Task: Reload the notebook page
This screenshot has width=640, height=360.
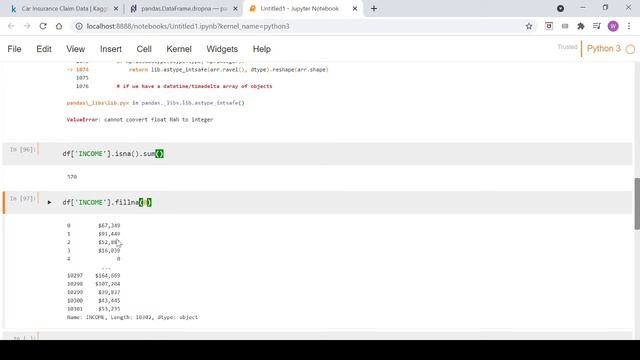Action: 43,26
